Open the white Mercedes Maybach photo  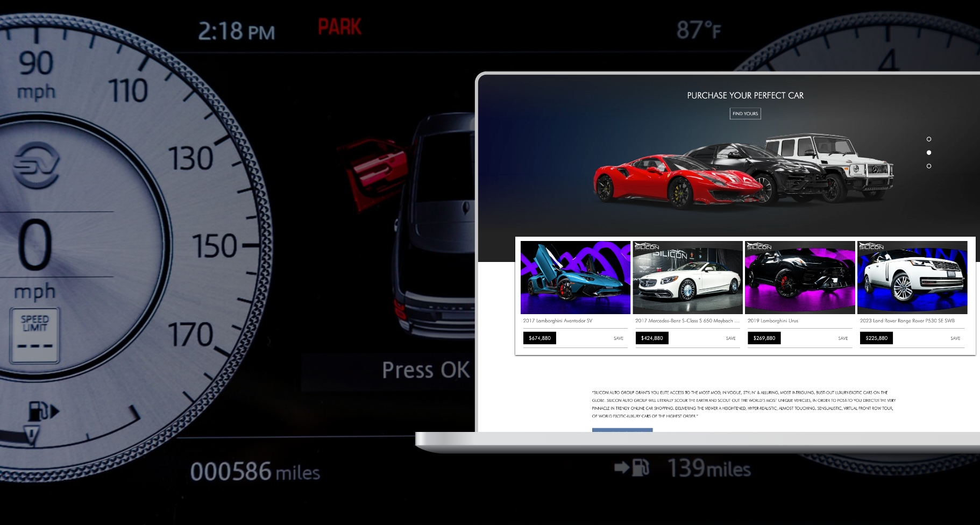[687, 278]
